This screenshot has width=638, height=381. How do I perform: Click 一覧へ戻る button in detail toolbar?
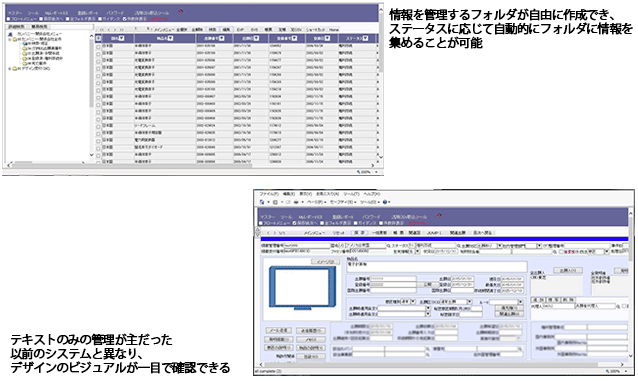pos(482,233)
